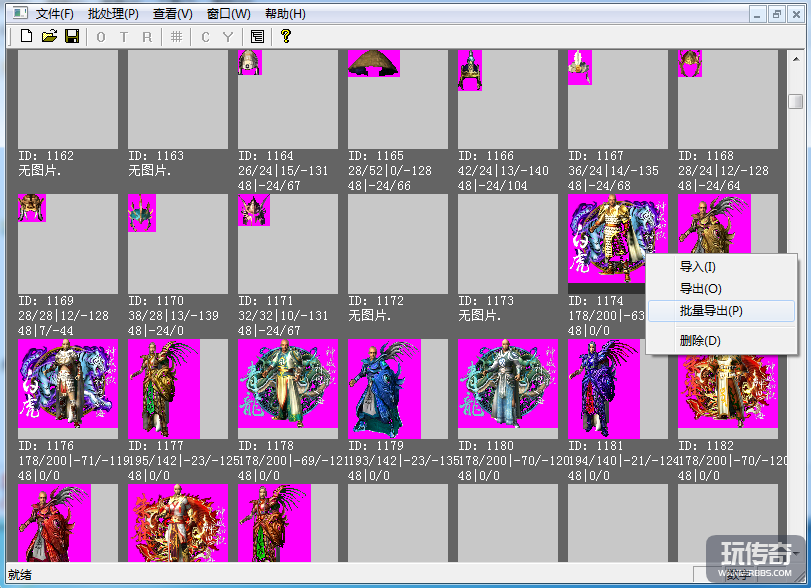Open the 查看(V) menu
Screen dimensions: 811x588
click(x=173, y=14)
